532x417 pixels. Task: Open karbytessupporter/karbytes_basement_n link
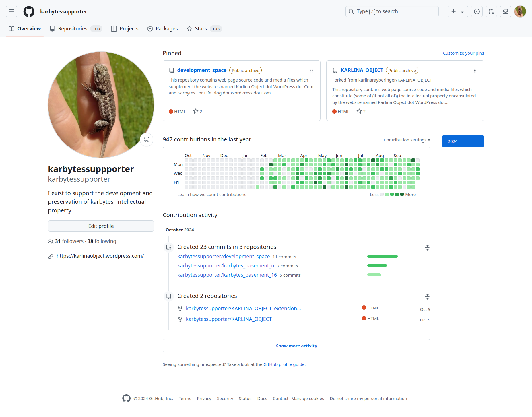click(226, 266)
